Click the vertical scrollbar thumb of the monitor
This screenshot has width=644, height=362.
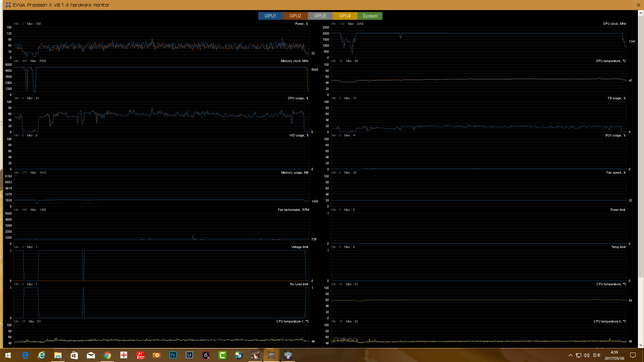(641, 146)
